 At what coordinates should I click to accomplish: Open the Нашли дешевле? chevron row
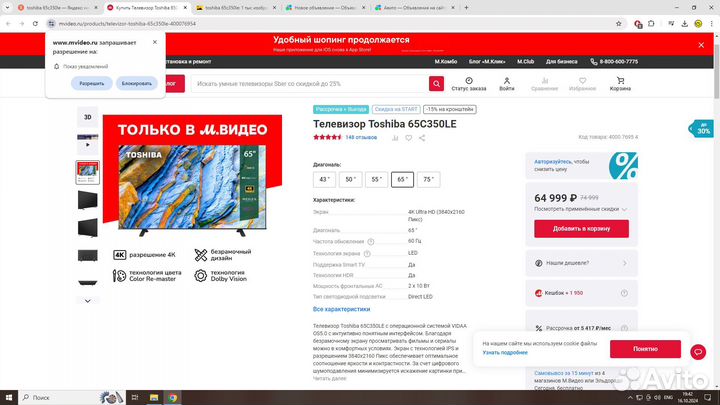581,263
